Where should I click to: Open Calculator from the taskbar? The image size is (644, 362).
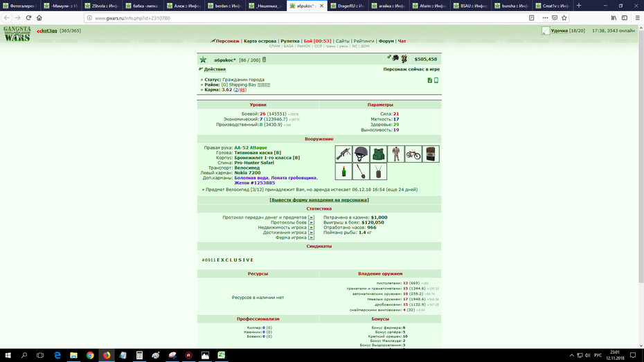(139, 356)
